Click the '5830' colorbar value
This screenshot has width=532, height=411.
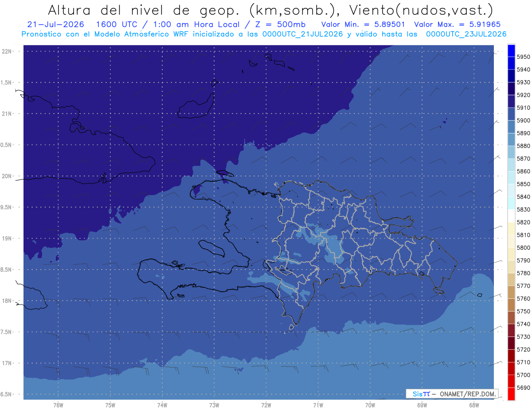(x=523, y=209)
